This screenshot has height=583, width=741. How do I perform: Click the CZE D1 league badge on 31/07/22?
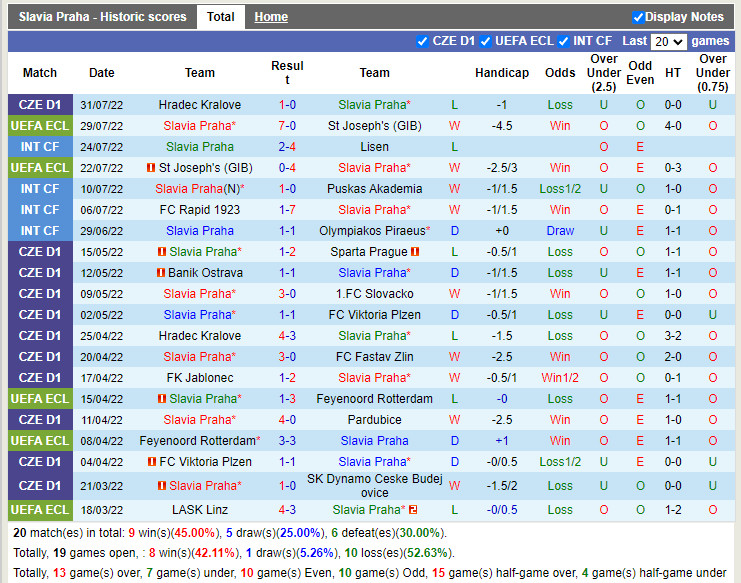coord(40,105)
